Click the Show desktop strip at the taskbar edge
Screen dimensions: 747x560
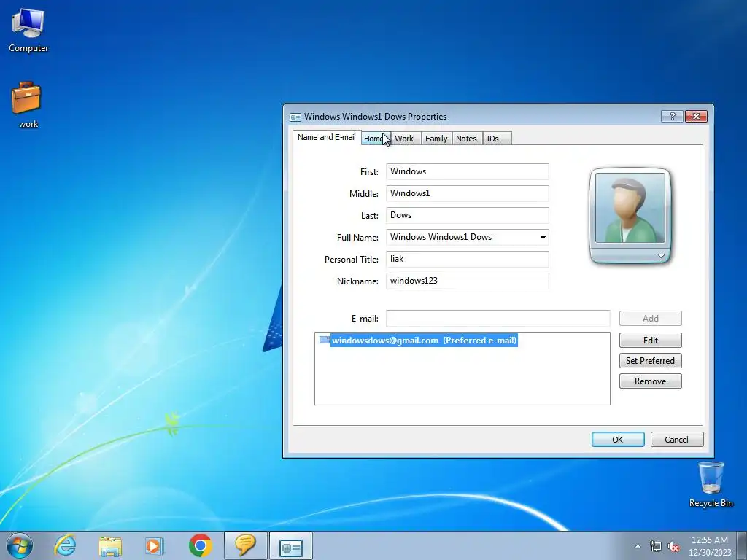point(742,545)
